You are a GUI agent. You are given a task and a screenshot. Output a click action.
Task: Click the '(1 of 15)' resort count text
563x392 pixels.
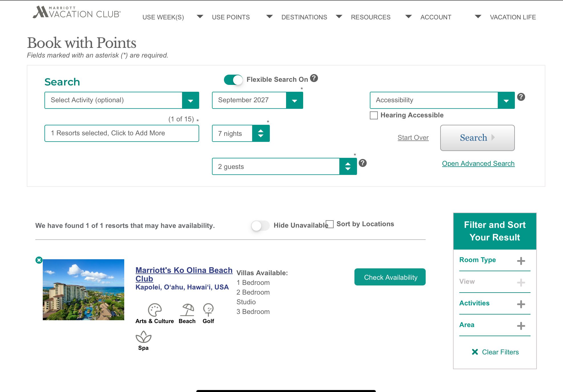coord(181,119)
